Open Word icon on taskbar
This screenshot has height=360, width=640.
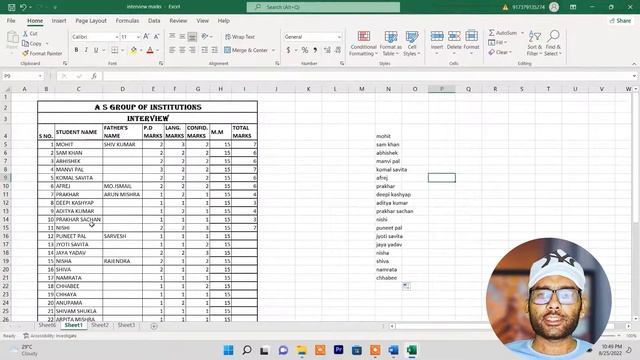[x=393, y=350]
